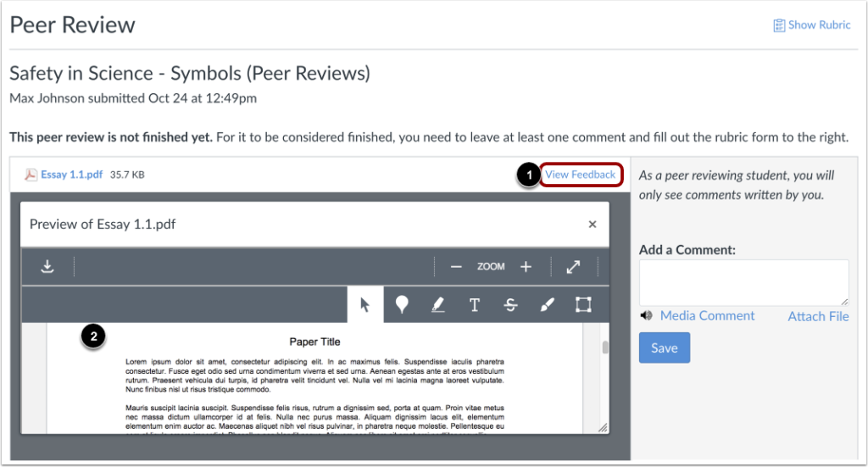Open the View Feedback link
The width and height of the screenshot is (868, 467).
tap(581, 175)
